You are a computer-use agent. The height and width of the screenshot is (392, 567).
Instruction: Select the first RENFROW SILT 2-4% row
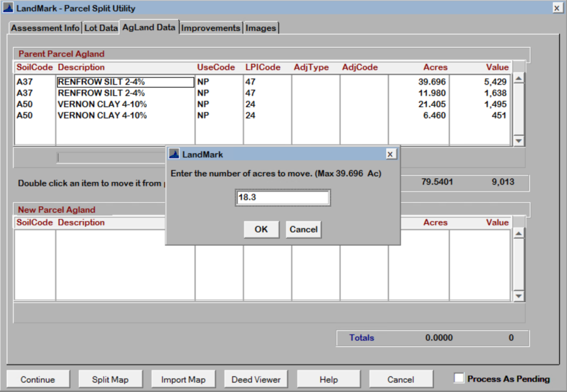[x=125, y=82]
